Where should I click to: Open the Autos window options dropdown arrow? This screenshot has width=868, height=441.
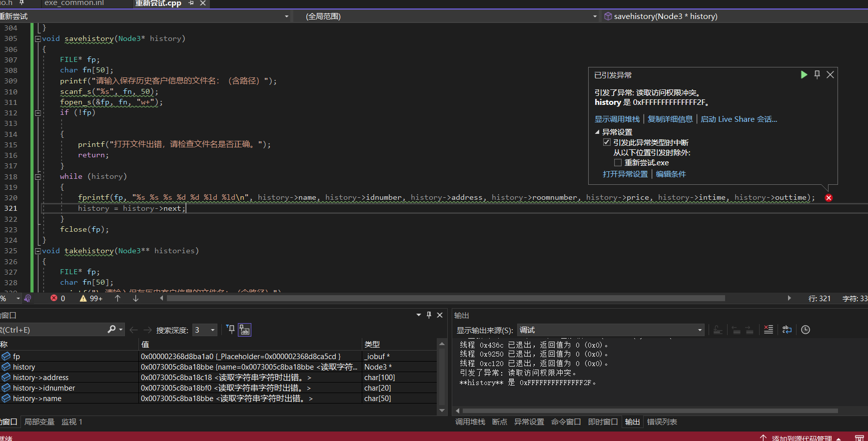tap(418, 315)
